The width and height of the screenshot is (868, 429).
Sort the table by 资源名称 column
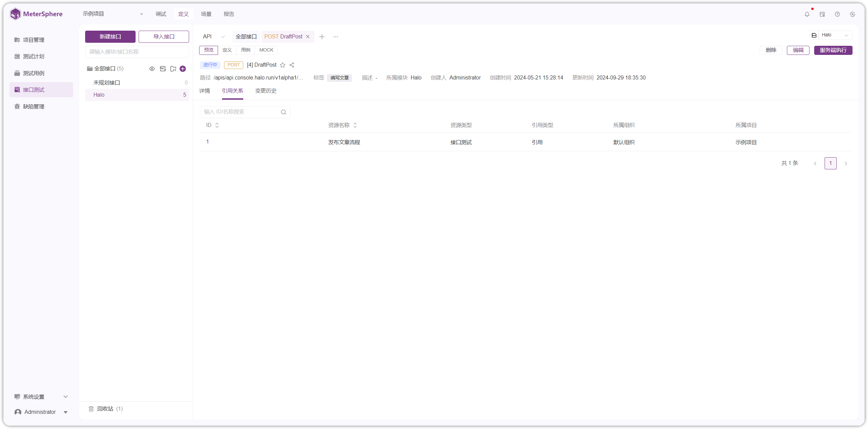tap(355, 125)
